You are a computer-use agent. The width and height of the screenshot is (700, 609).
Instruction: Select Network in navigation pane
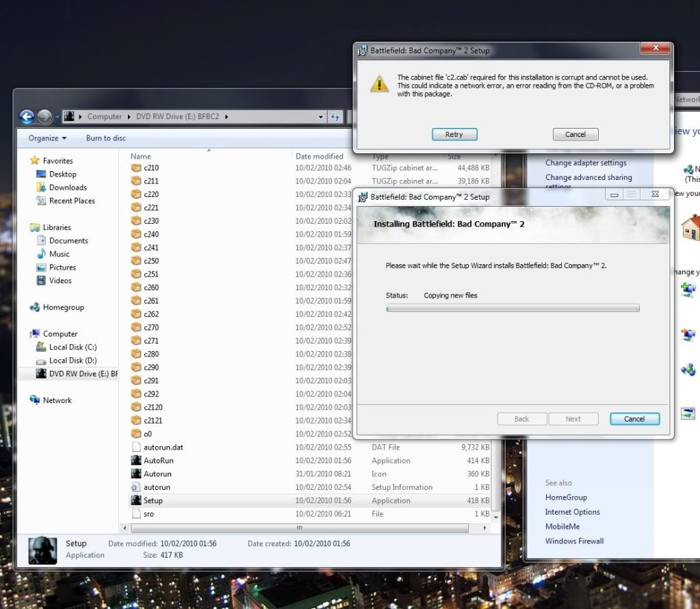(57, 400)
